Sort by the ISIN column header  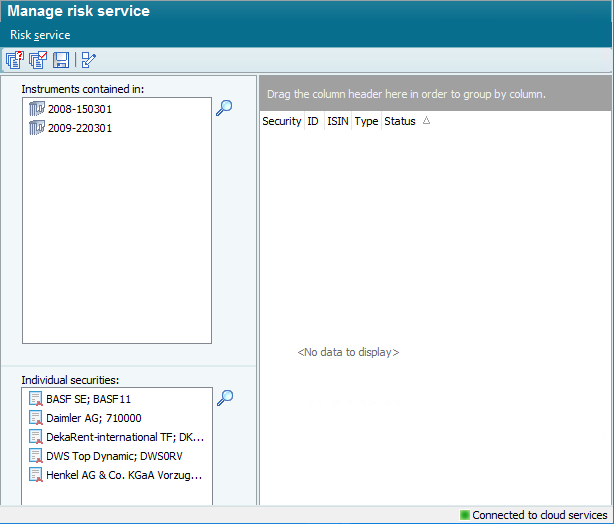tap(338, 121)
